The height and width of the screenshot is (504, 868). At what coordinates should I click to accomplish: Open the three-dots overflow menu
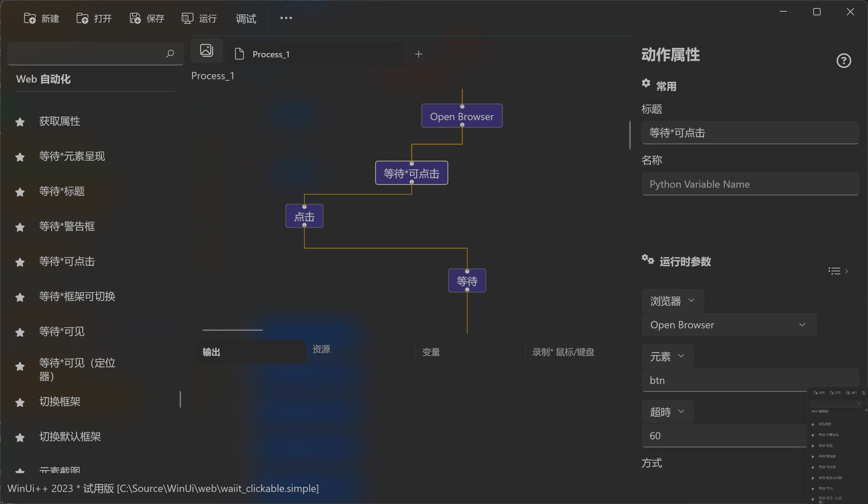pos(286,18)
